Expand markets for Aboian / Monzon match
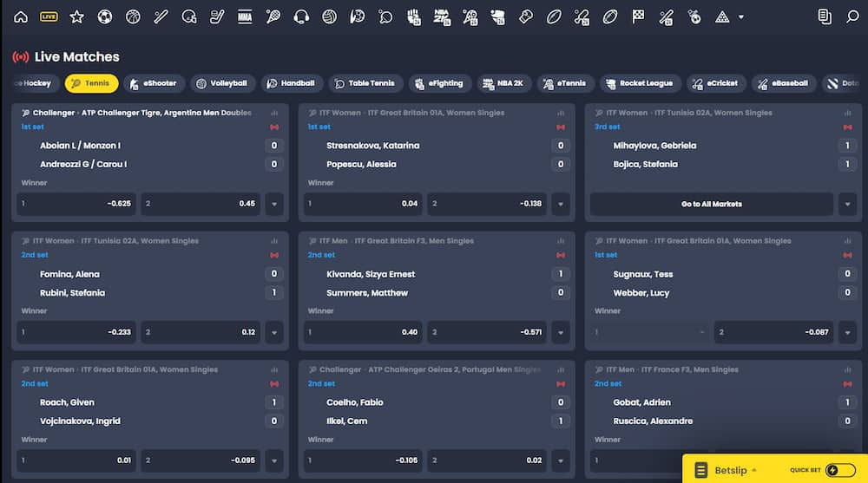This screenshot has height=483, width=868. click(274, 204)
